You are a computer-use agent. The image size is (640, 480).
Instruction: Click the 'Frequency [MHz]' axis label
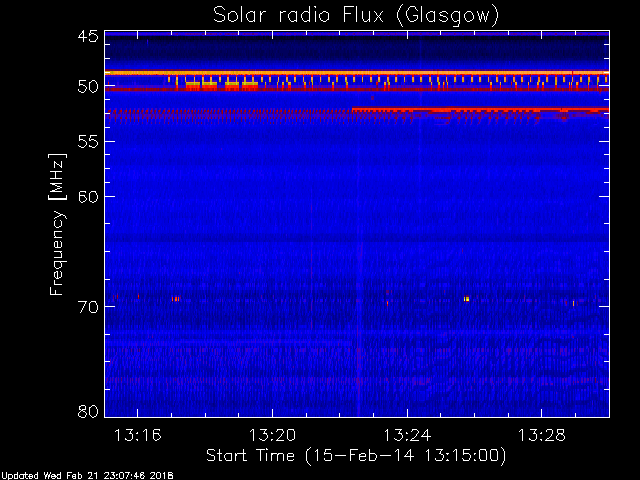pos(57,224)
